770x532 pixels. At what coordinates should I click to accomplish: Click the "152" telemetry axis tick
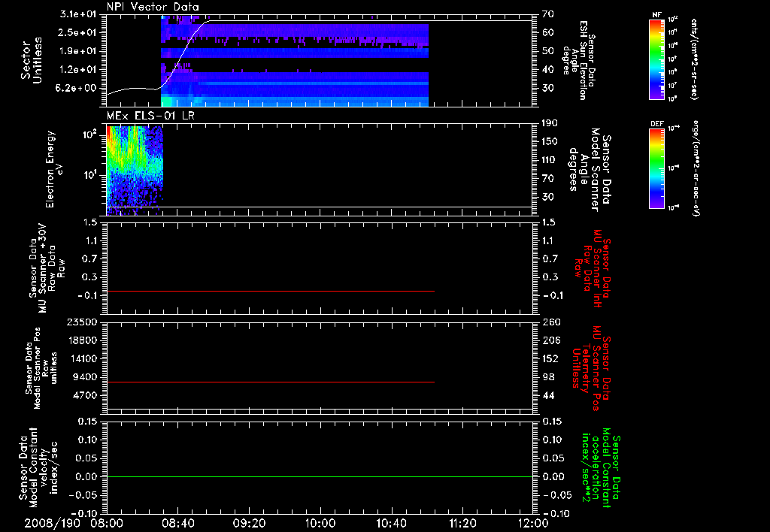551,358
